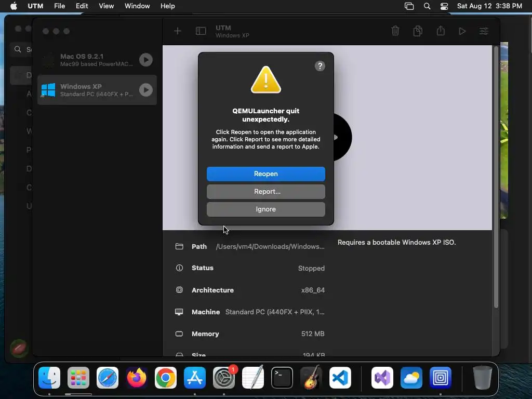This screenshot has height=399, width=532.
Task: Open Finder from the Dock
Action: coord(49,378)
